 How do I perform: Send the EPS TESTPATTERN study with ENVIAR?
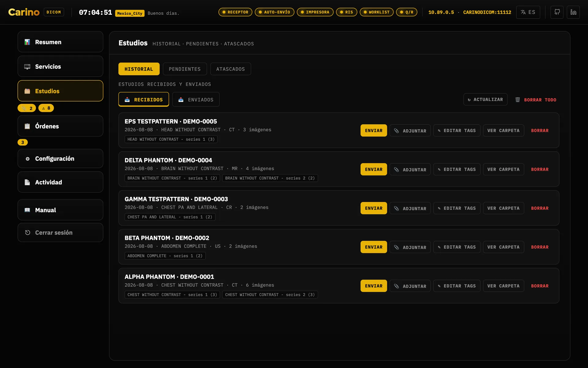click(374, 130)
